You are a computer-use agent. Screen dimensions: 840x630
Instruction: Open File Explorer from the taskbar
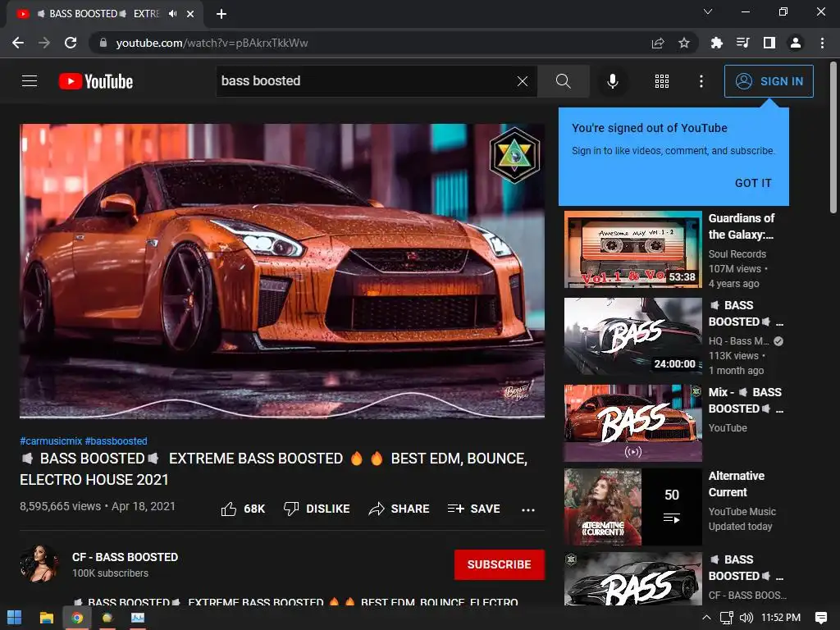47,618
